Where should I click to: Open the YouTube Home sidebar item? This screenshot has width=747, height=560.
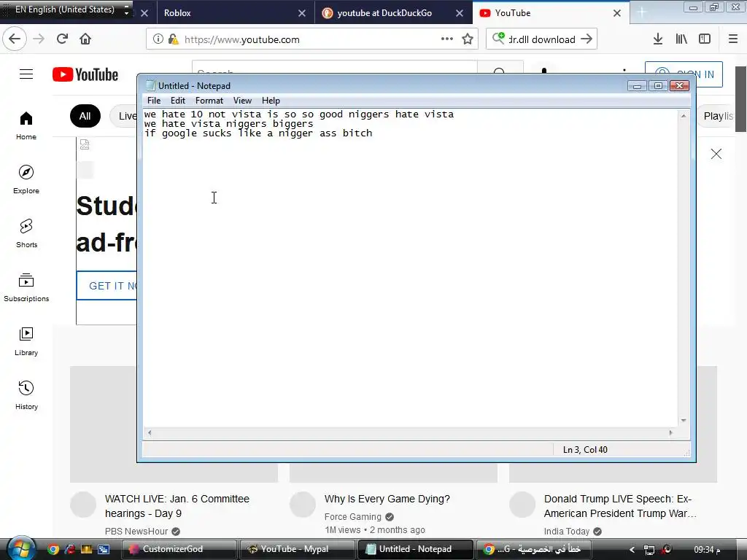coord(26,125)
